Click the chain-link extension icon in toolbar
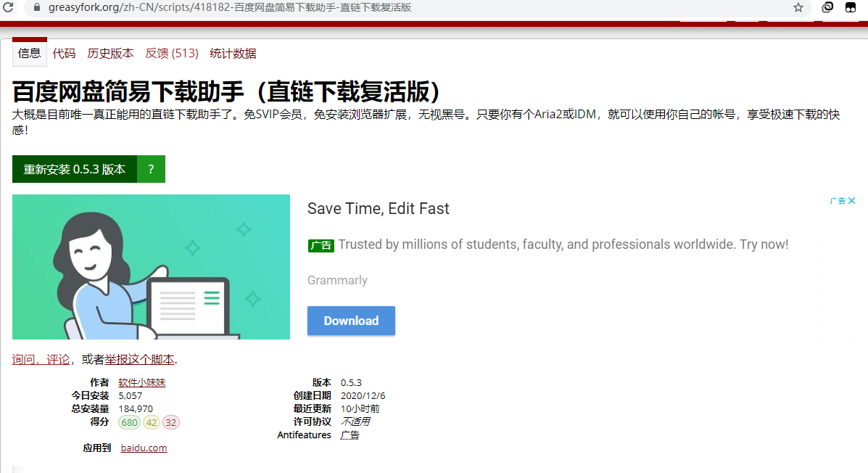The image size is (868, 473). 827,8
